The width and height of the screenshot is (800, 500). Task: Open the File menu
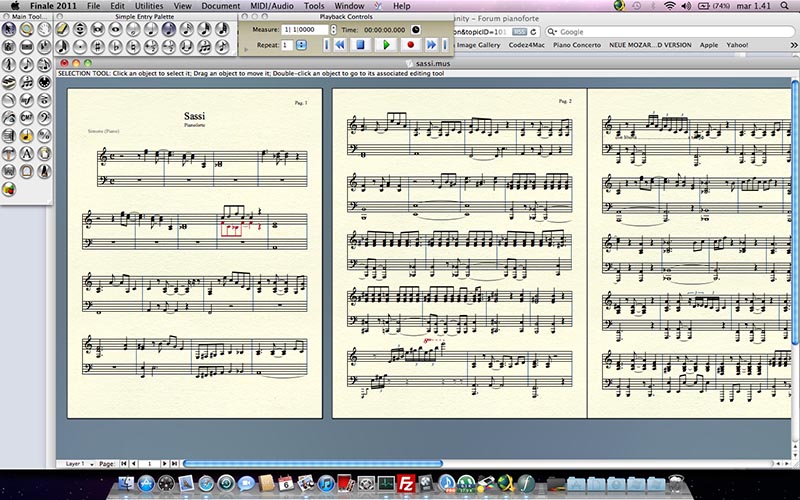tap(93, 6)
